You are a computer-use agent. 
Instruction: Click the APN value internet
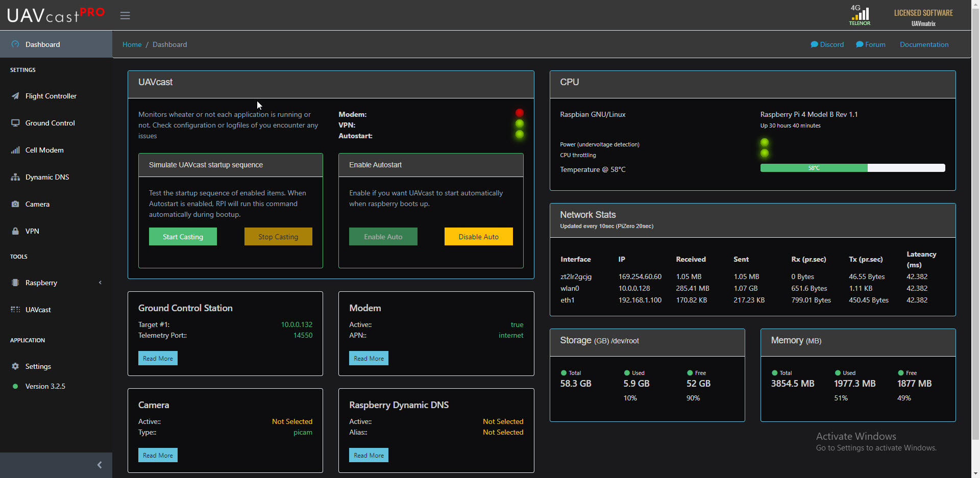tap(511, 335)
